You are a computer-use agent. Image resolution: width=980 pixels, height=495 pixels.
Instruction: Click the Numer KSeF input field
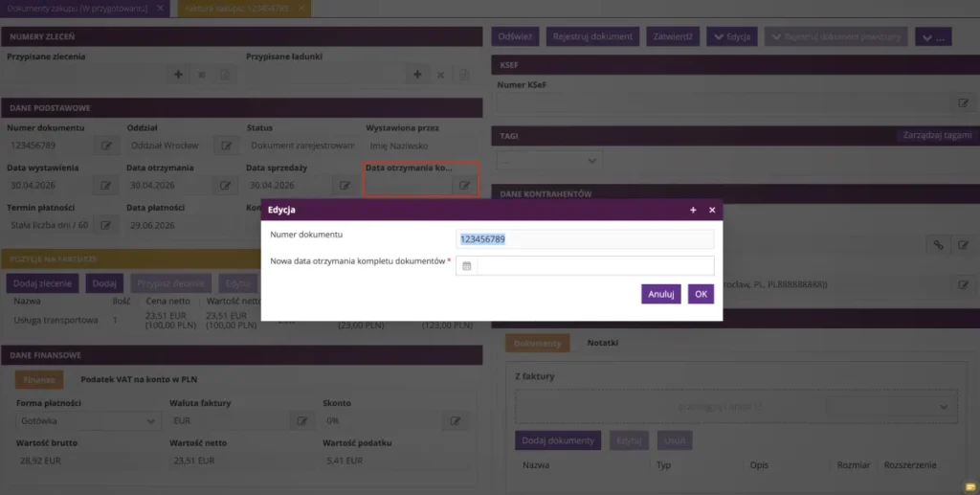click(724, 103)
